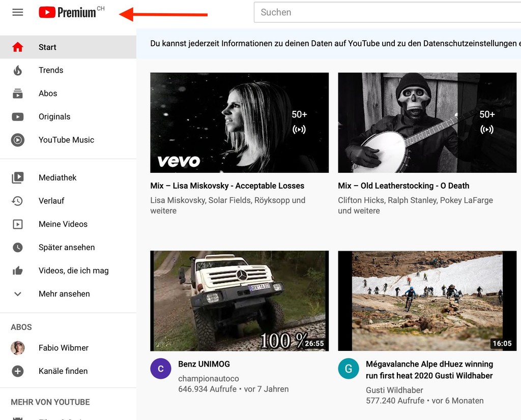
Task: Click the Originals play icon
Action: tap(18, 117)
